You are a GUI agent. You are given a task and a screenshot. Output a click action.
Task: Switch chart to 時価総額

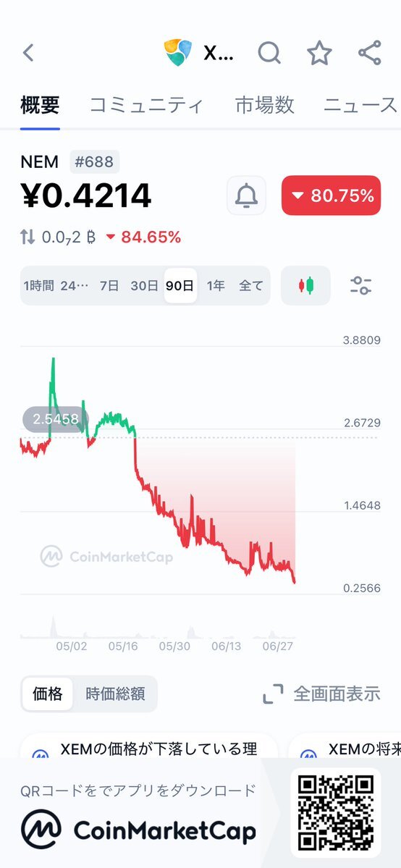point(115,694)
